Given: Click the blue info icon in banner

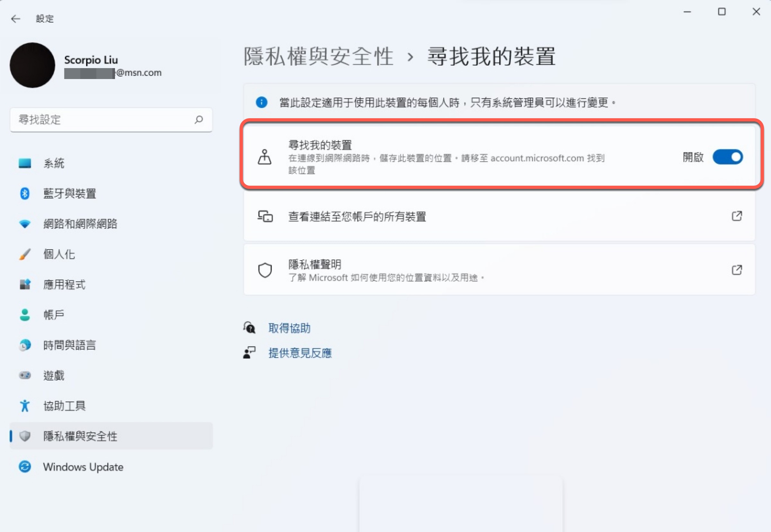Looking at the screenshot, I should point(261,102).
